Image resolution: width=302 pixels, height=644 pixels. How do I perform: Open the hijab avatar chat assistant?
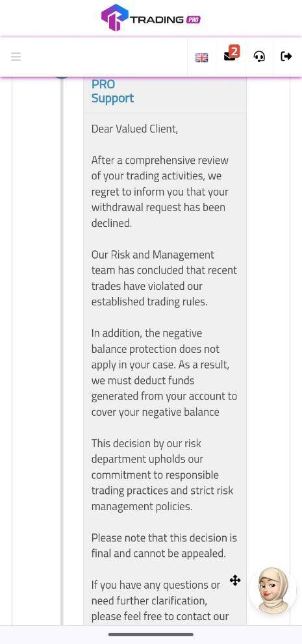pos(273,591)
